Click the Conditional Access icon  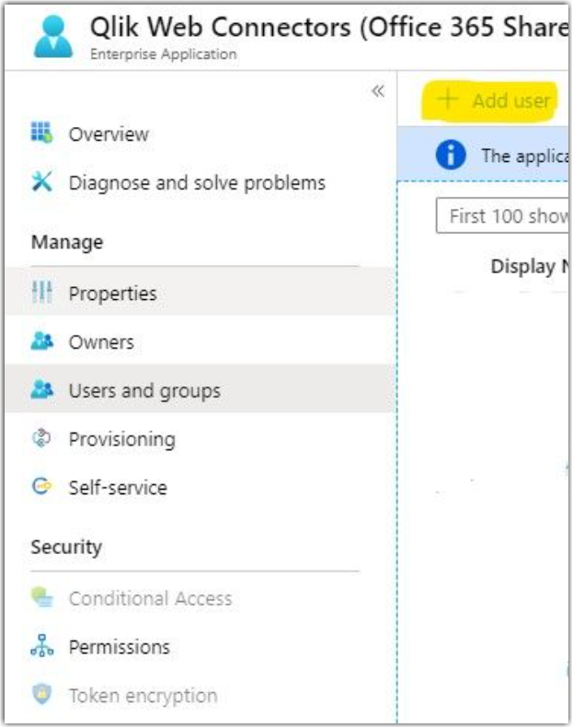[x=42, y=598]
